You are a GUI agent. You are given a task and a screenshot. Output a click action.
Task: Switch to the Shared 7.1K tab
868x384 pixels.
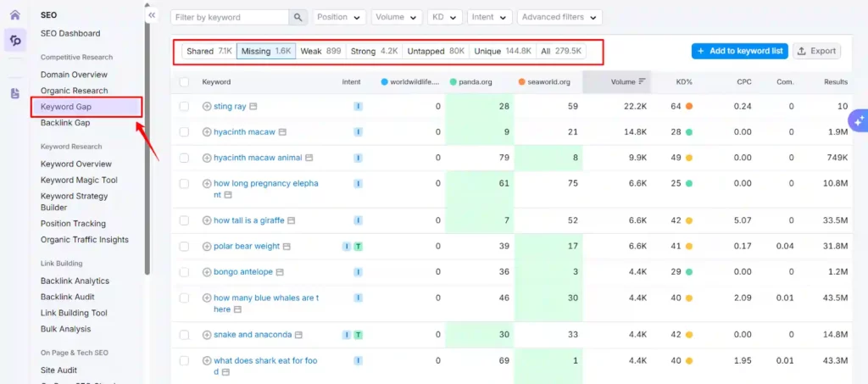(209, 51)
